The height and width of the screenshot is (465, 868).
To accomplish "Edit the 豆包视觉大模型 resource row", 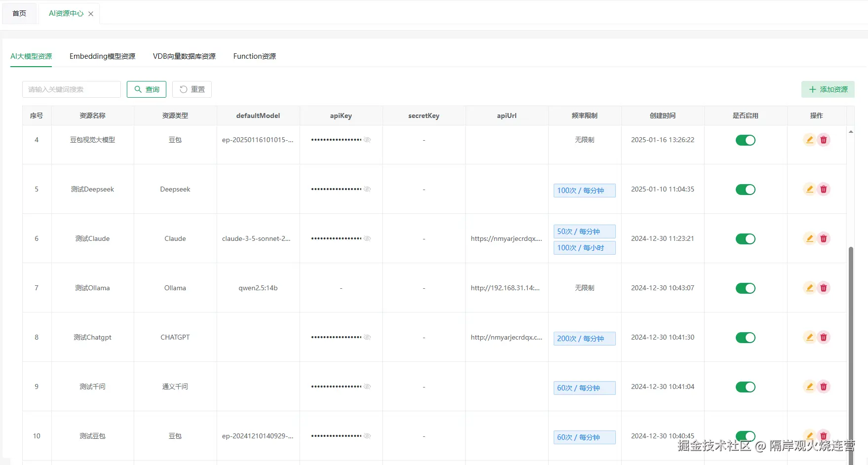I will pos(809,140).
